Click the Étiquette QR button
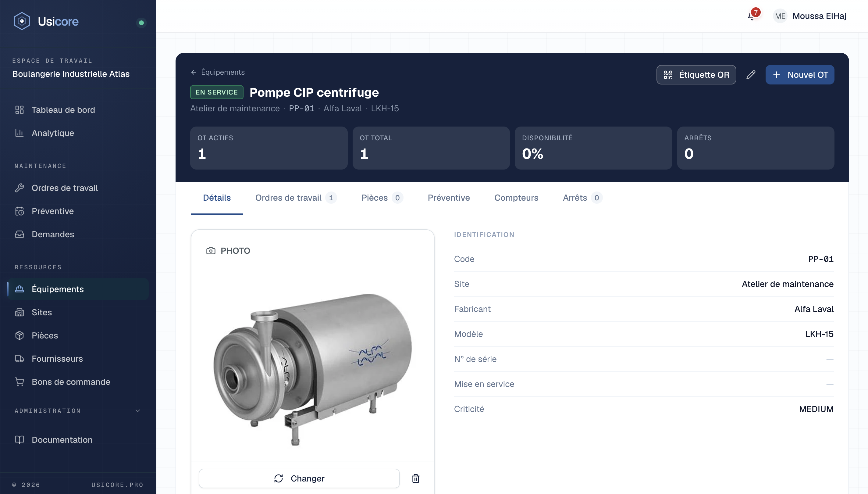 click(x=696, y=75)
